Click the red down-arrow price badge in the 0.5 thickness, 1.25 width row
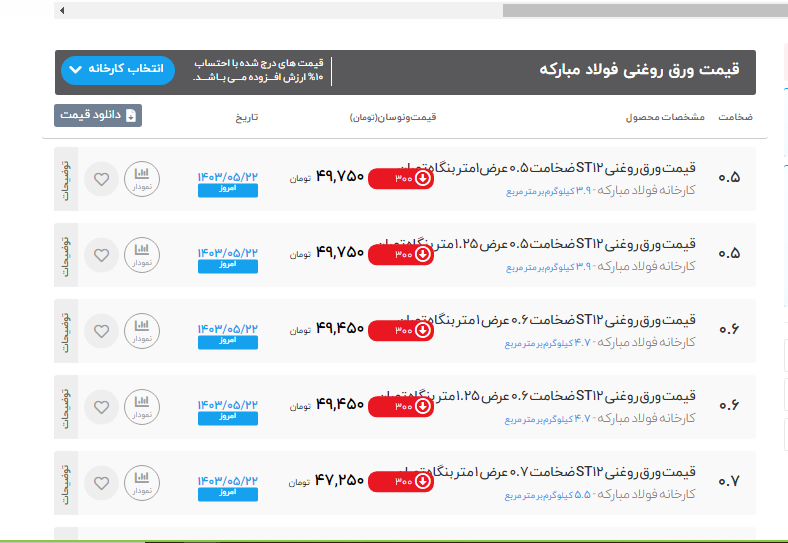 (401, 255)
